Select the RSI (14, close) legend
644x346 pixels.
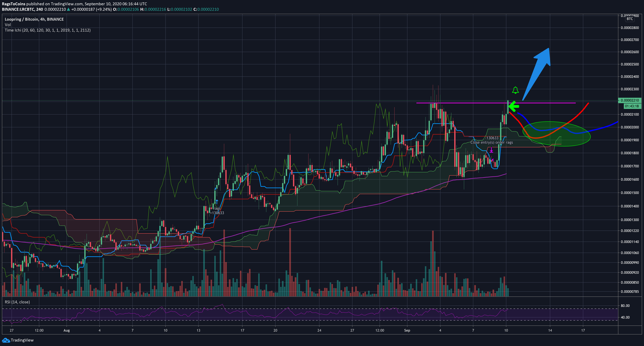coord(17,302)
